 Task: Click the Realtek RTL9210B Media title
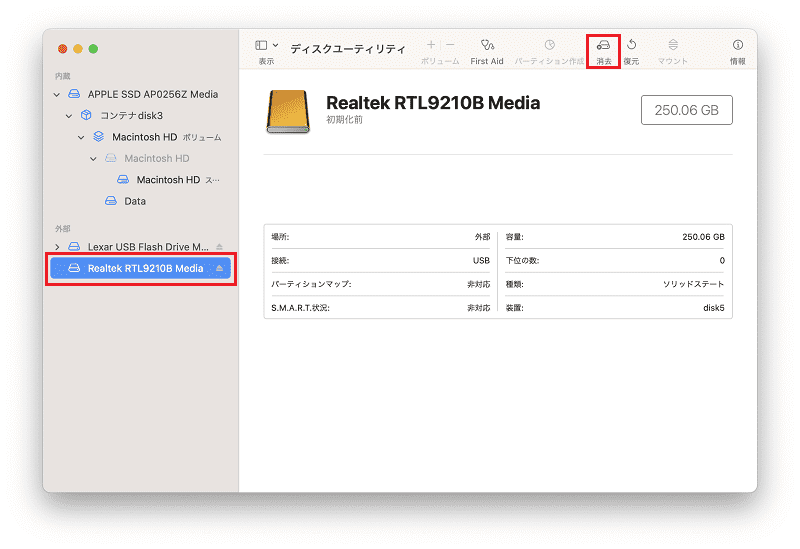433,103
